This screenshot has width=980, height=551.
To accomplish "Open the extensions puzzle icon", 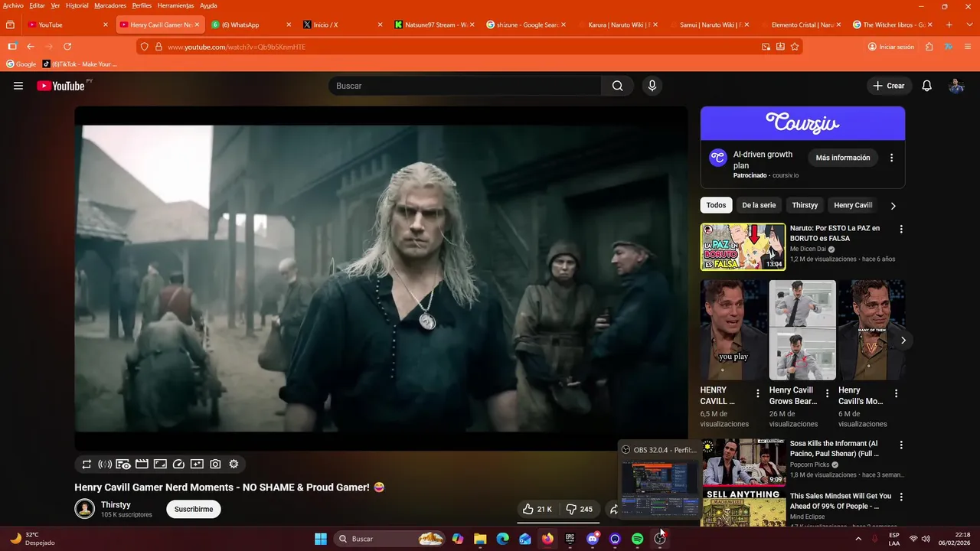I will [929, 47].
